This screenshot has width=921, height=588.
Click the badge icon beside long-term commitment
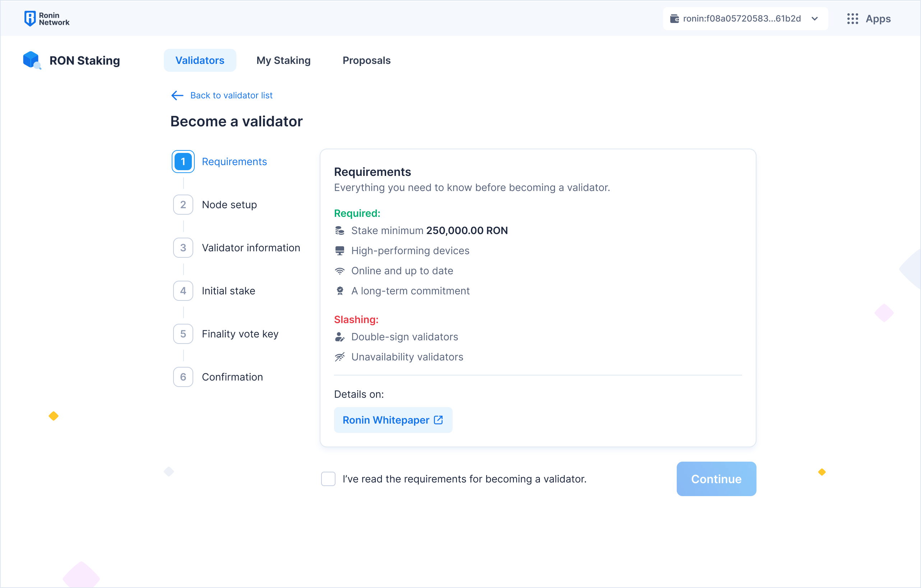(x=340, y=290)
